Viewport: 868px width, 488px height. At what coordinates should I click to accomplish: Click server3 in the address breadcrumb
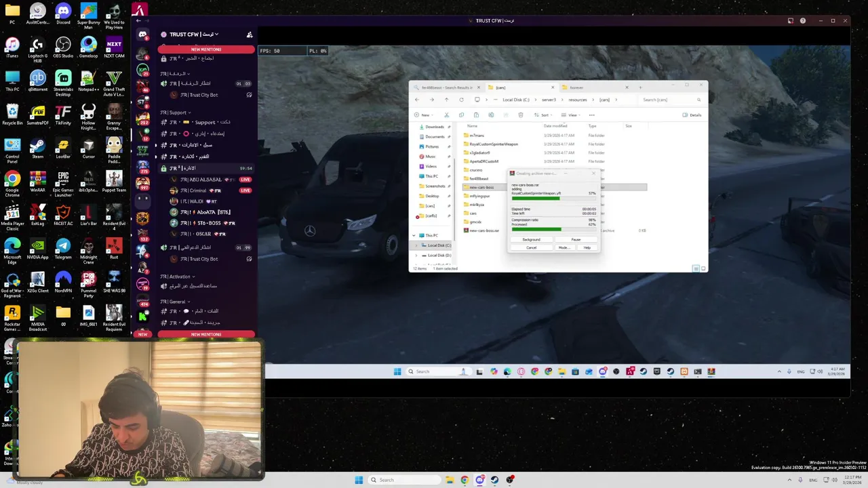(549, 100)
